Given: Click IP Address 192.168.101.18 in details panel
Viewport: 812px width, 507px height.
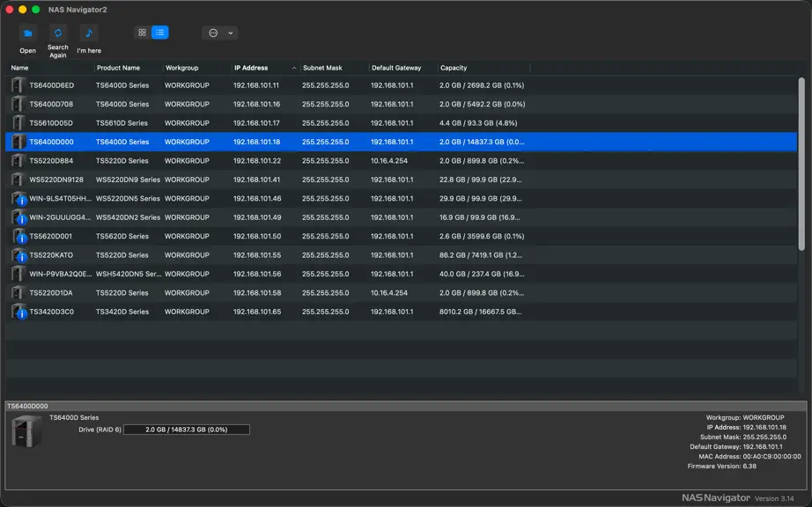Looking at the screenshot, I should [764, 427].
